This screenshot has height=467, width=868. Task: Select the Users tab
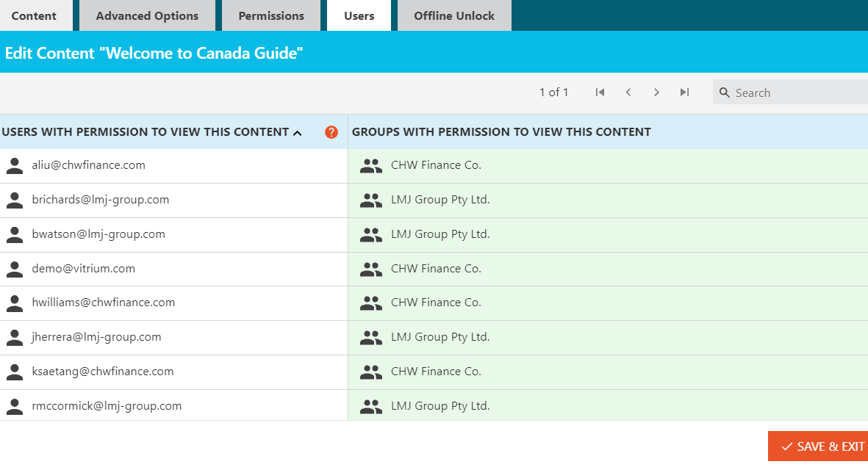coord(359,15)
